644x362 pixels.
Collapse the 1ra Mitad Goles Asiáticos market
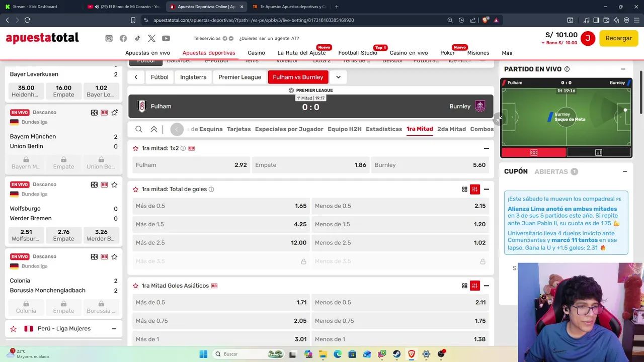[x=487, y=286]
